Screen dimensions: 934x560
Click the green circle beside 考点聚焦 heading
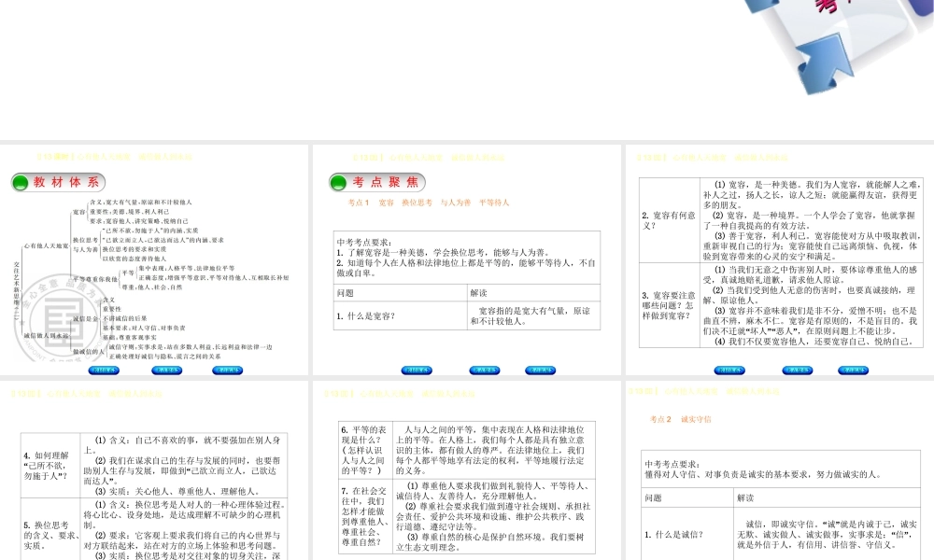[338, 183]
